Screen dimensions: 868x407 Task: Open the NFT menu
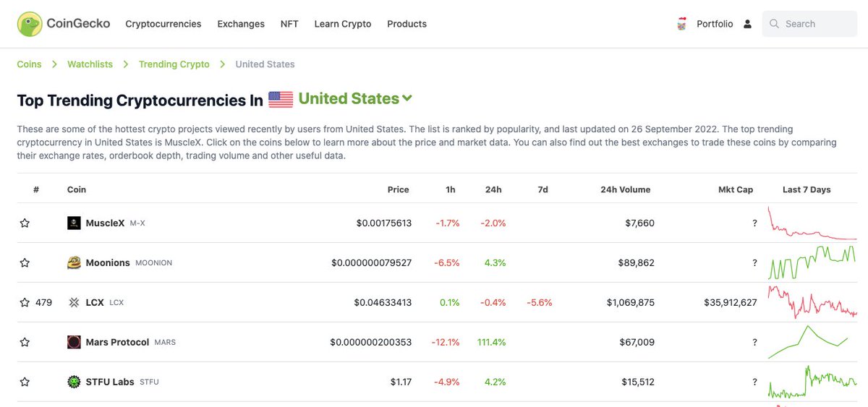click(x=289, y=24)
